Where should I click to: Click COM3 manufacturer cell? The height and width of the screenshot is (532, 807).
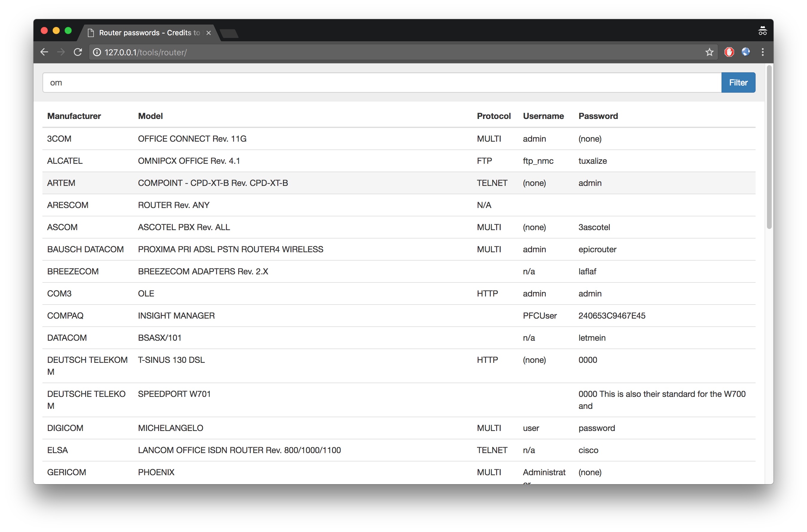[x=59, y=293]
